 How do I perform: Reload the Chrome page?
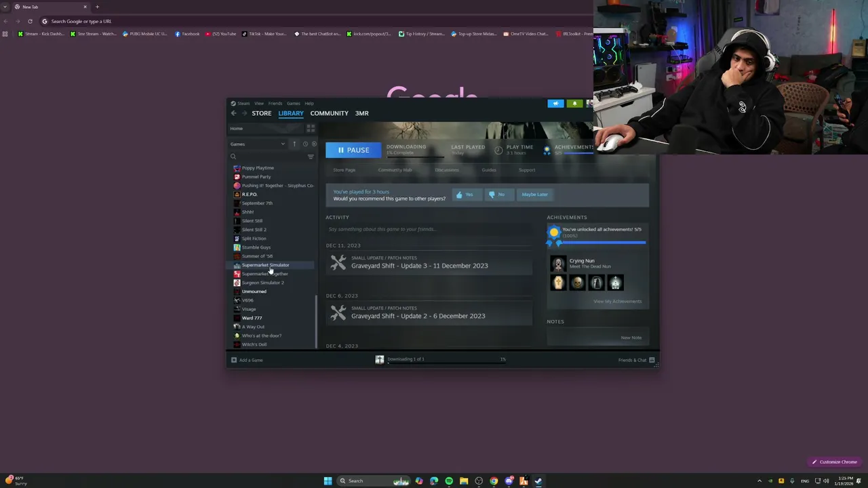[30, 21]
